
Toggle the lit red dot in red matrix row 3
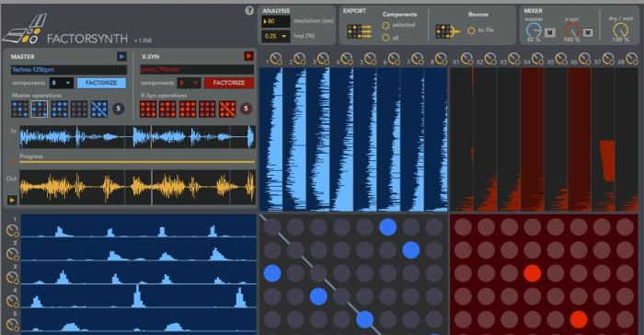[x=533, y=273]
